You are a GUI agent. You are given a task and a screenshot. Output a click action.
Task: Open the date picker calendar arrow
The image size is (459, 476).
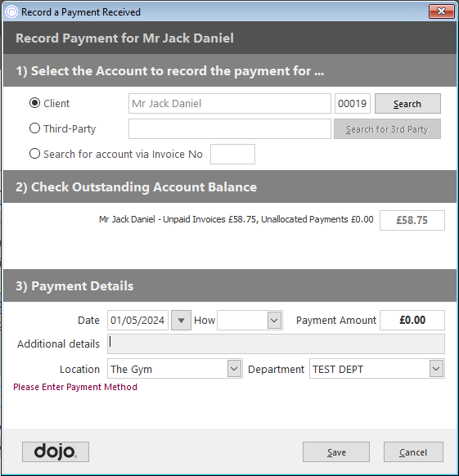181,320
